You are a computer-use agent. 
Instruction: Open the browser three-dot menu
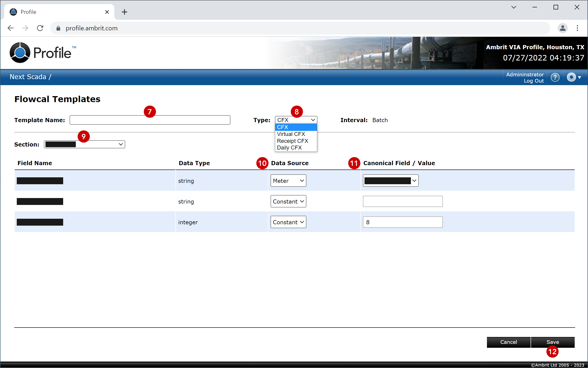[578, 28]
